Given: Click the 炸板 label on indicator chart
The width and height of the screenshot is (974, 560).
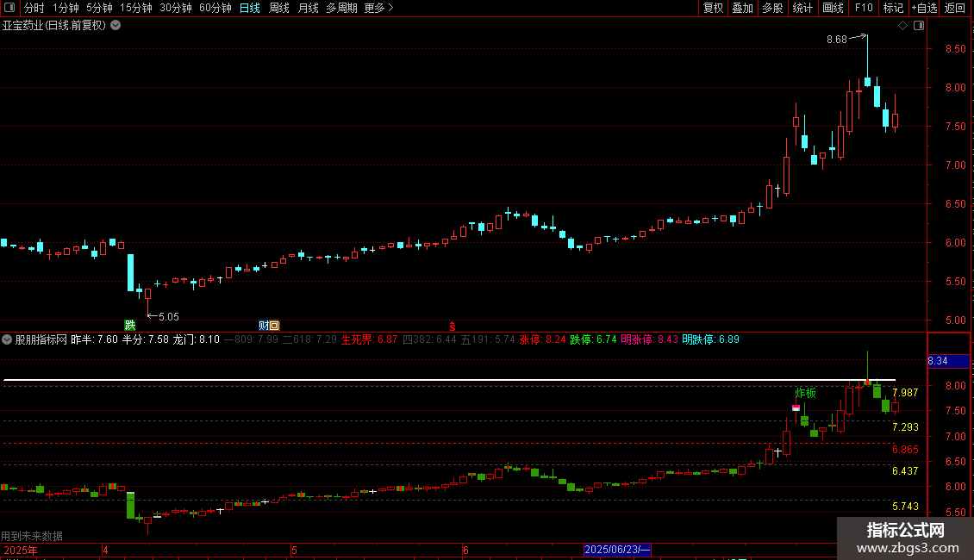Looking at the screenshot, I should click(806, 393).
